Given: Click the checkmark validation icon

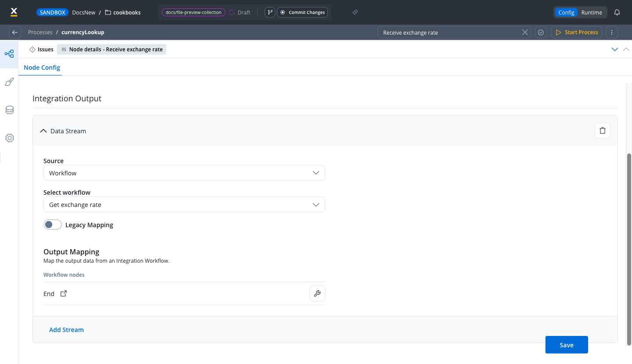Looking at the screenshot, I should tap(541, 32).
